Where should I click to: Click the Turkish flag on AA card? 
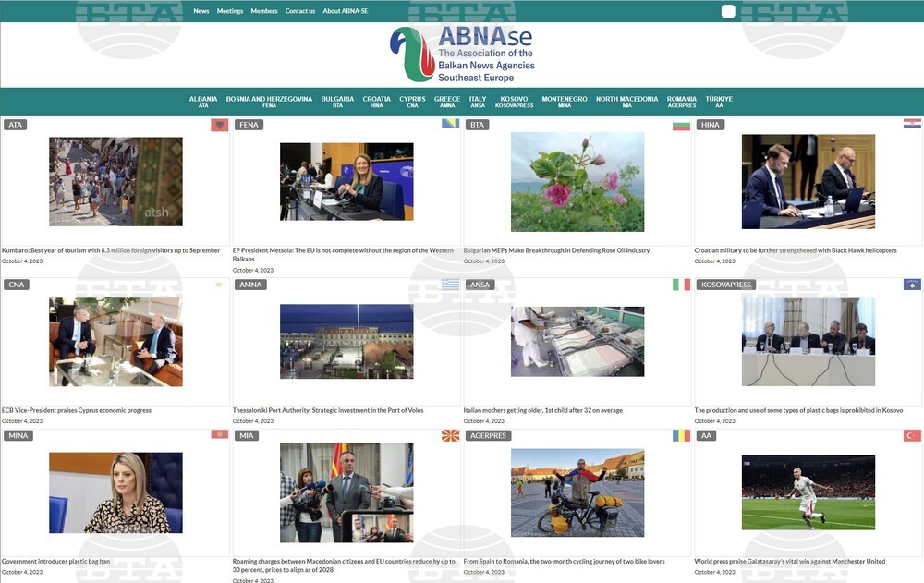912,435
